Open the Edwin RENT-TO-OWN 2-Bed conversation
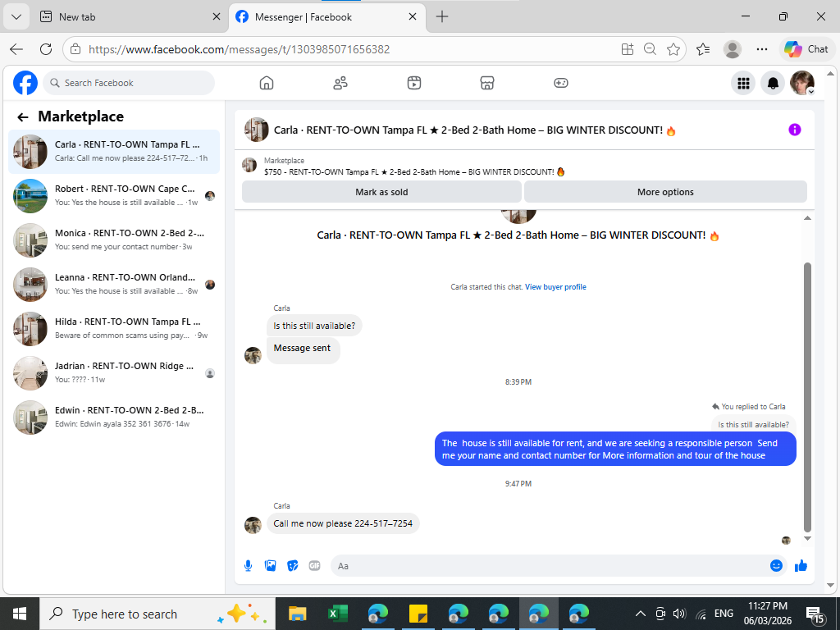Image resolution: width=840 pixels, height=630 pixels. [114, 418]
